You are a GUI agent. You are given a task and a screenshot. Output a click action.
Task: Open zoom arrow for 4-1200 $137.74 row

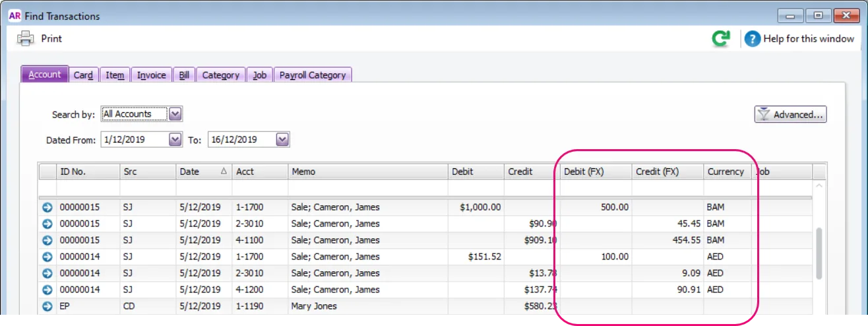click(47, 290)
